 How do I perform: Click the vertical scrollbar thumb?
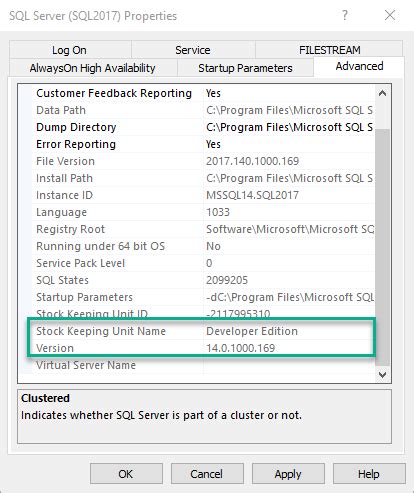pyautogui.click(x=382, y=247)
